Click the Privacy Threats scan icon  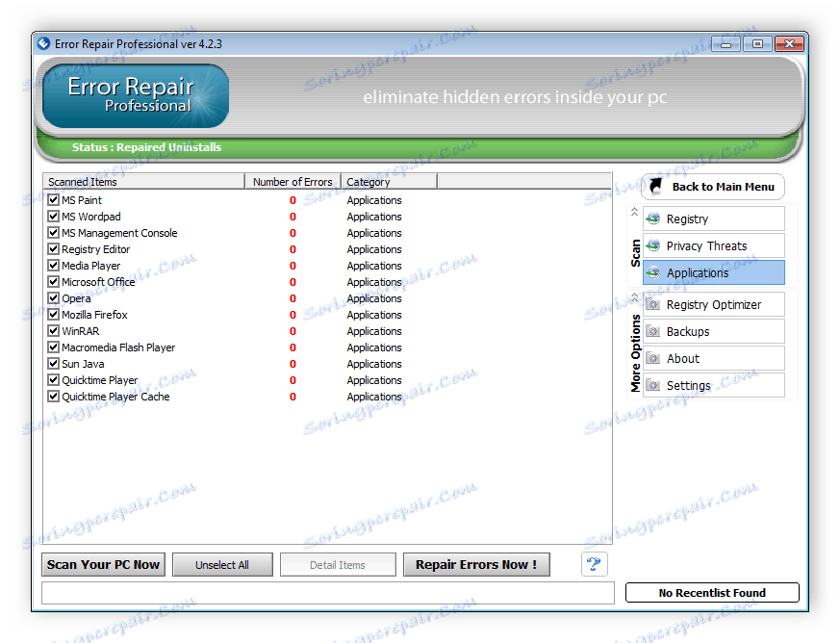coord(652,245)
